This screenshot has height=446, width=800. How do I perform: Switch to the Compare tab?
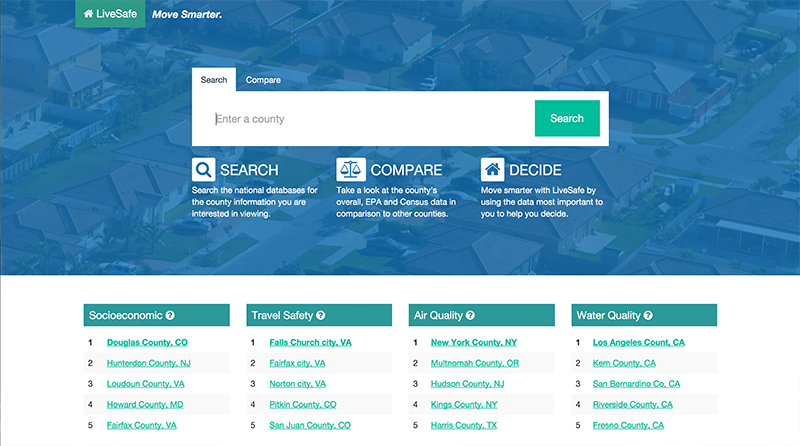pyautogui.click(x=263, y=80)
